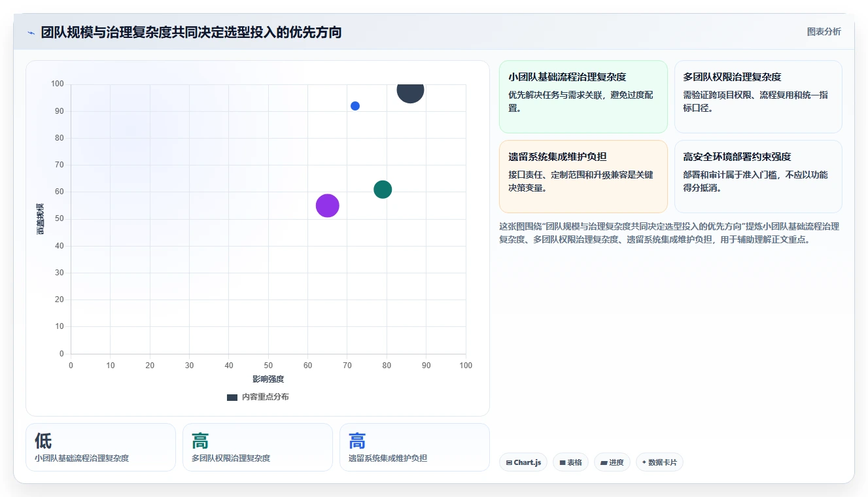Click the teal 高 stat card 多团队权限治理复杂度
The height and width of the screenshot is (497, 868).
(258, 447)
